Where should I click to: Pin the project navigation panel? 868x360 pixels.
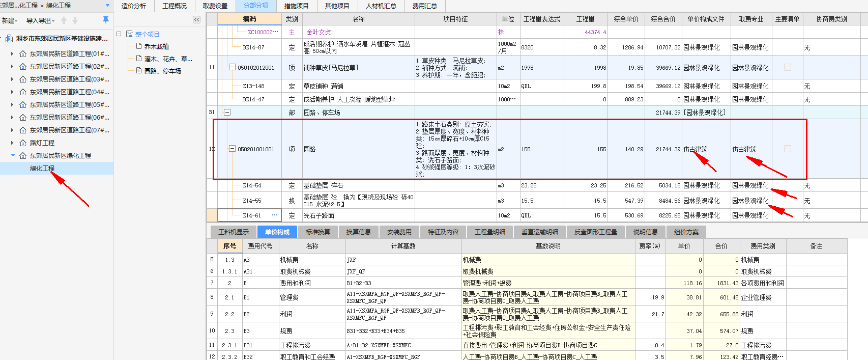click(x=106, y=20)
